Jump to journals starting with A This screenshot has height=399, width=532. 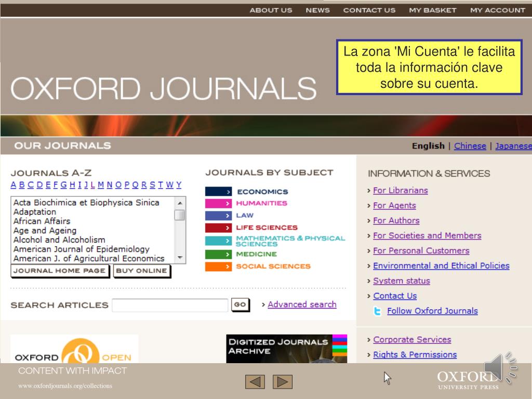click(x=14, y=185)
